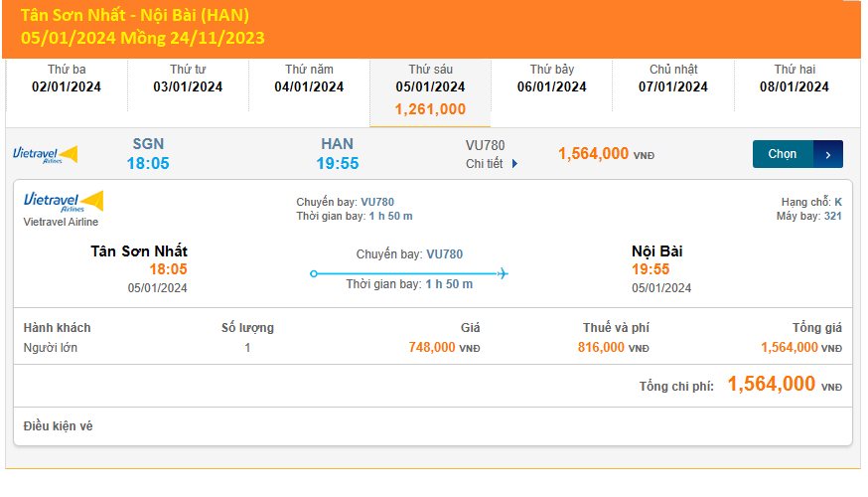This screenshot has width=868, height=497.
Task: Expand the Điều kiện vé section
Action: 58,426
